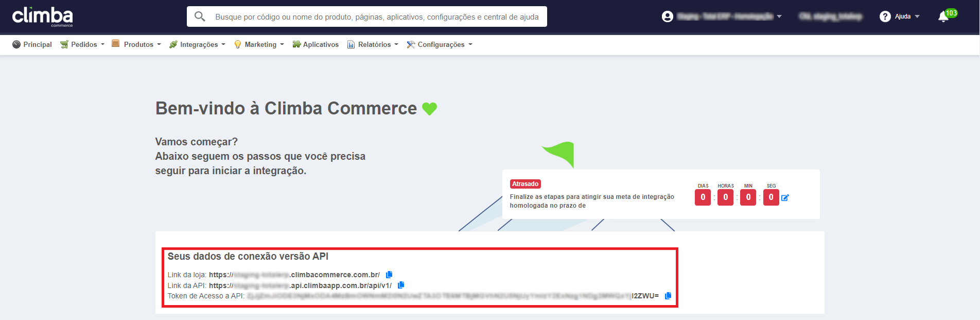Open the notifications bell
This screenshot has width=980, height=320.
pos(943,16)
